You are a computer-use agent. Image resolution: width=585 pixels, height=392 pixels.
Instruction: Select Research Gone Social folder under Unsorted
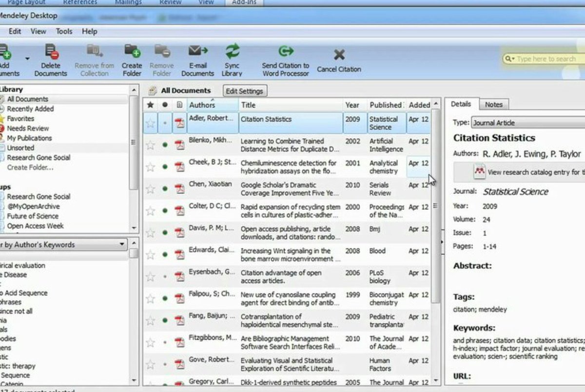39,158
